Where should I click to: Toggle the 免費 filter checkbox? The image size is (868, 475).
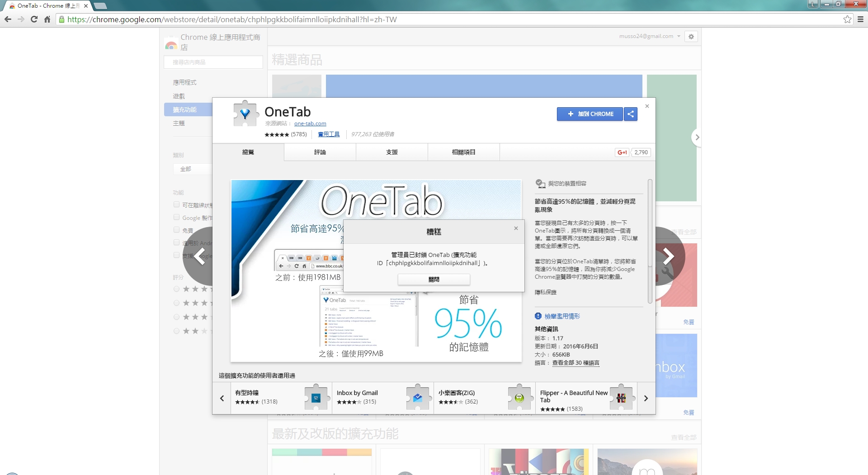point(177,230)
